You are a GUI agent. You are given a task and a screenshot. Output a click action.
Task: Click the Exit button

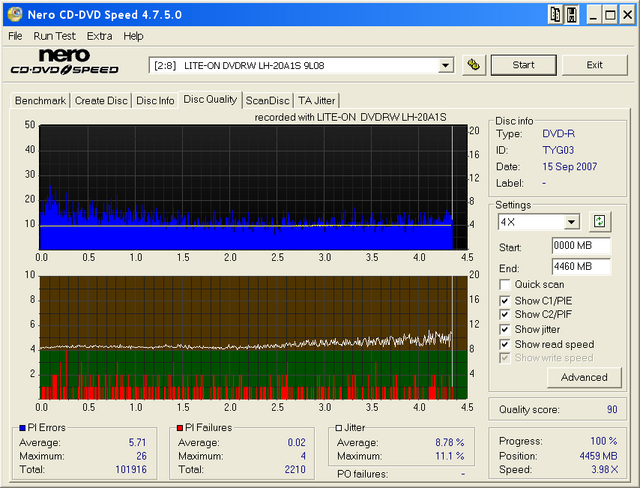point(594,65)
